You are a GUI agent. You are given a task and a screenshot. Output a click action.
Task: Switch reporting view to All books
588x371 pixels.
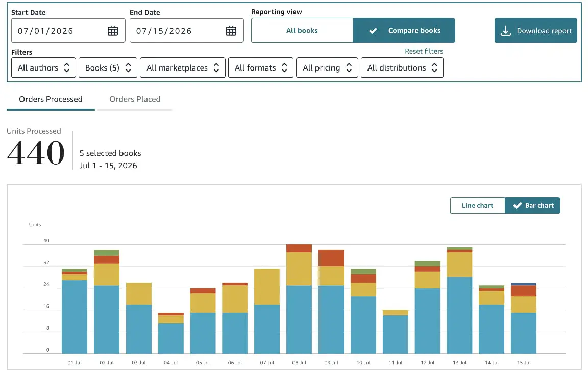[x=302, y=31]
